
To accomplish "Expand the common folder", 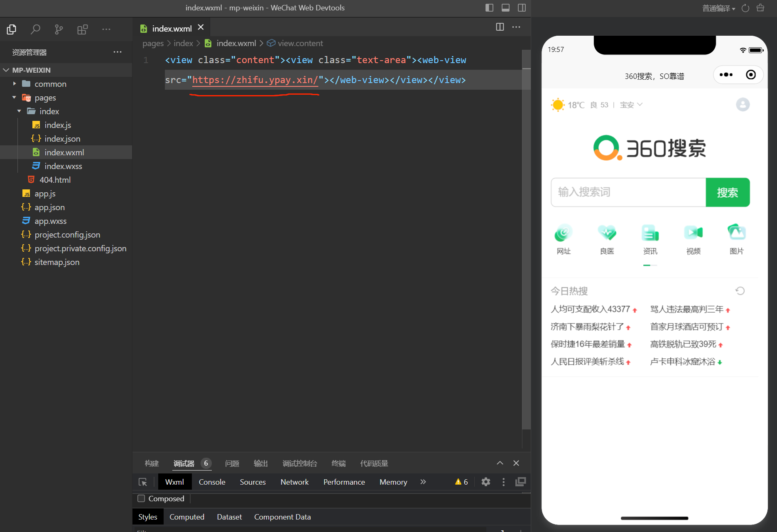I will coord(15,84).
